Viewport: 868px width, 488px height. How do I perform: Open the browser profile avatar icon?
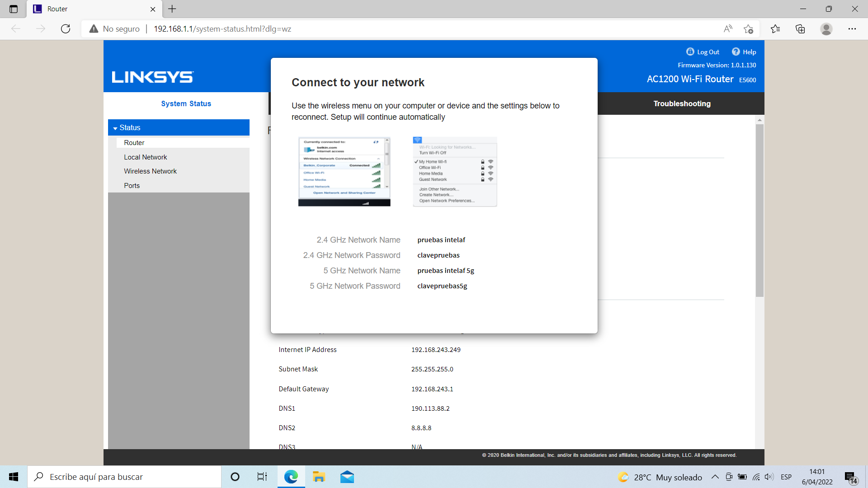point(826,29)
